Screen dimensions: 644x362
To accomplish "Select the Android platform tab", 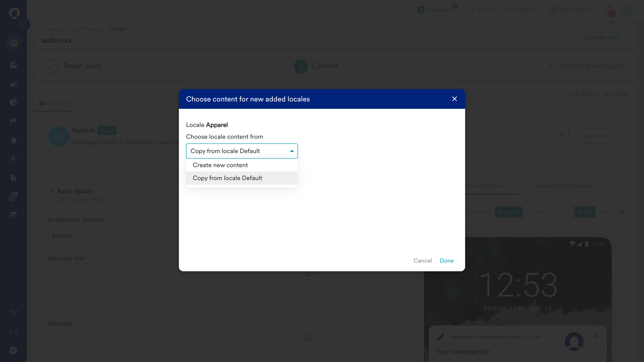I will coord(54,103).
